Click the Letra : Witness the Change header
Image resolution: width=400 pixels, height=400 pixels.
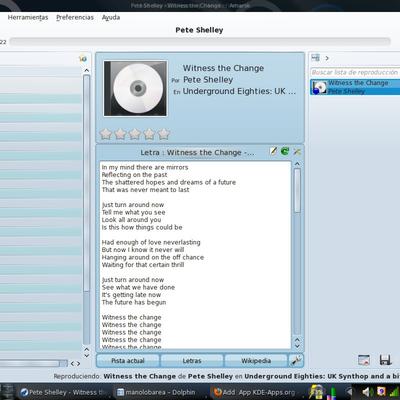tap(197, 153)
